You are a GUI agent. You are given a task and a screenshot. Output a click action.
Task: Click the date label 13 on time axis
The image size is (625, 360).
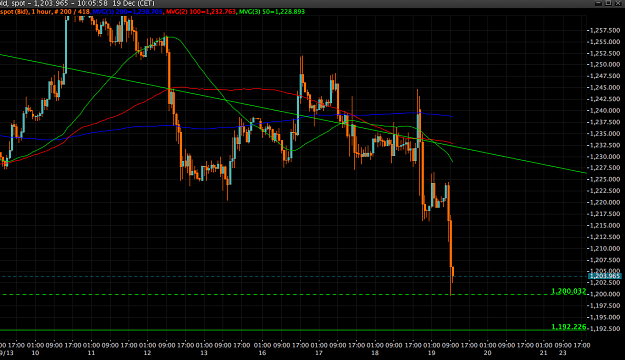(x=204, y=353)
